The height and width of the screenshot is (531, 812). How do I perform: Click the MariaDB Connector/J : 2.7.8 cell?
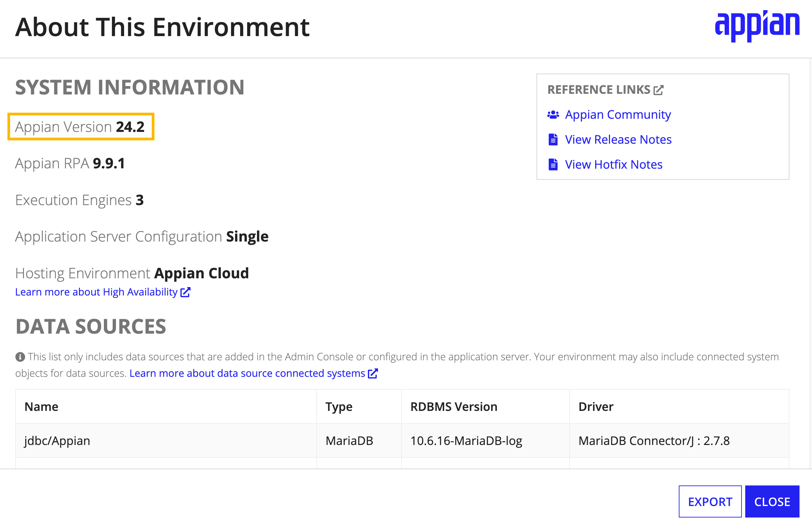[679, 441]
